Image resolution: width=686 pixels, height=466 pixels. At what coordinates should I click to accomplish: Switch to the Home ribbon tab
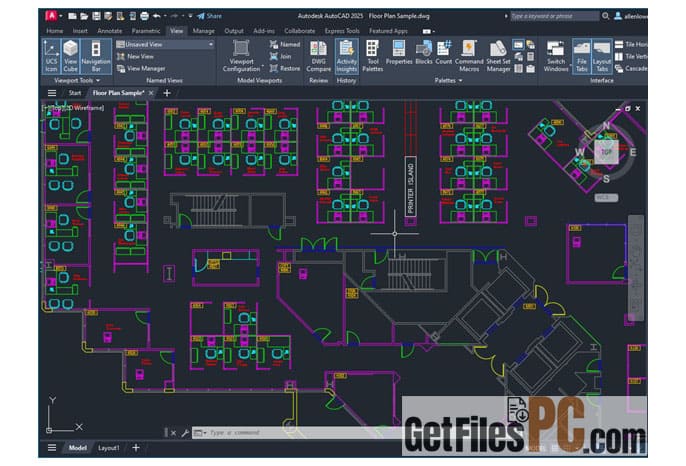55,31
